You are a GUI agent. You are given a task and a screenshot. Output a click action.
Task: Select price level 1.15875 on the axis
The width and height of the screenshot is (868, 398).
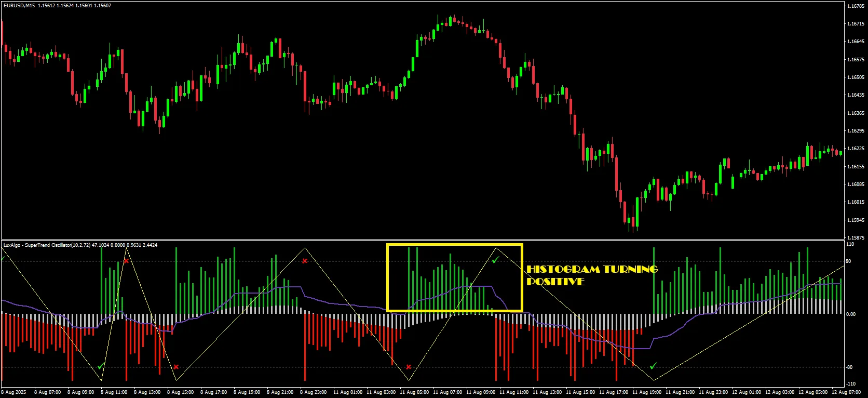(x=856, y=237)
